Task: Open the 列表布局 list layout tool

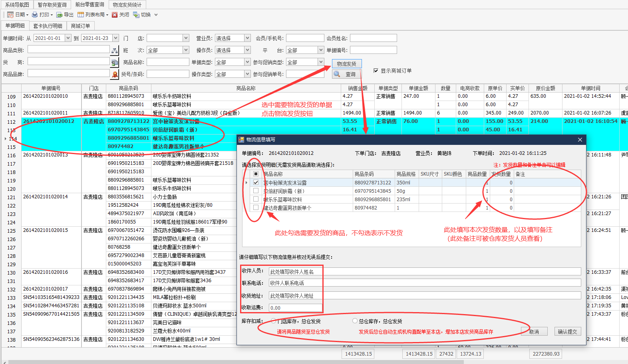Action: click(x=93, y=15)
